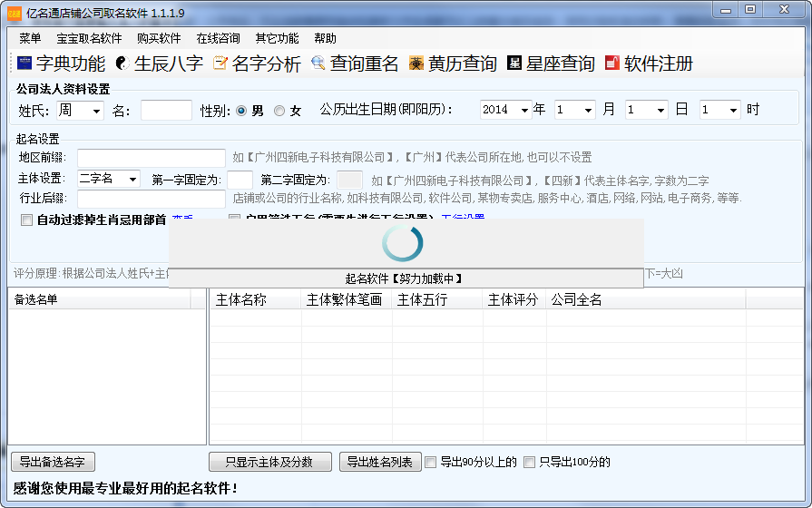Click the 生辰八字 yin-yang icon
The width and height of the screenshot is (812, 508).
click(x=122, y=63)
